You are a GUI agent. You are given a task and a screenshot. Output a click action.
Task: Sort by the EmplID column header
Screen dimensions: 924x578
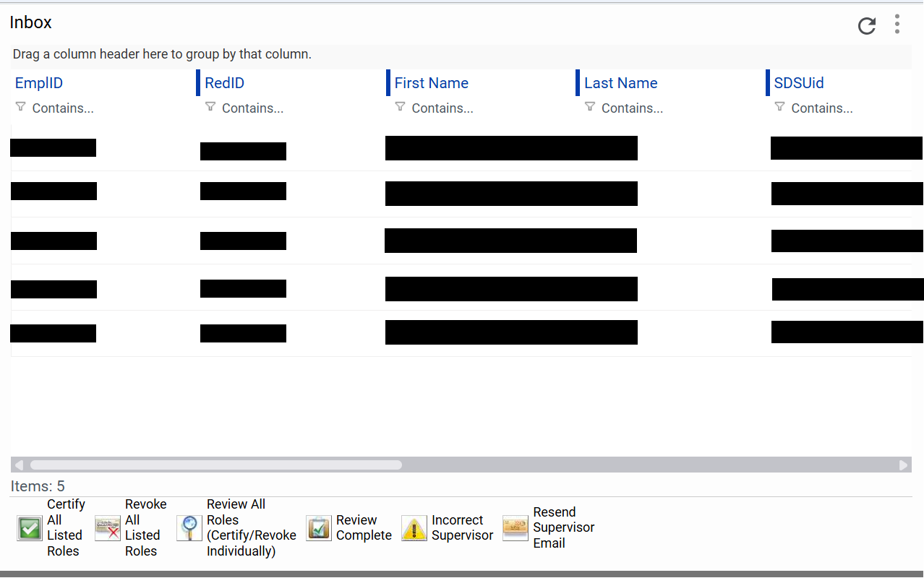pos(39,83)
